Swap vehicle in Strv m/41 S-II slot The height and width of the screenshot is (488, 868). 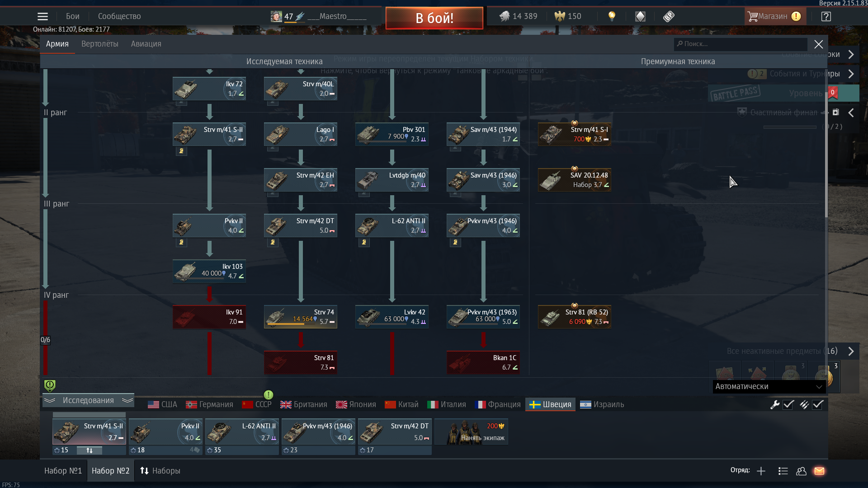[x=90, y=450]
